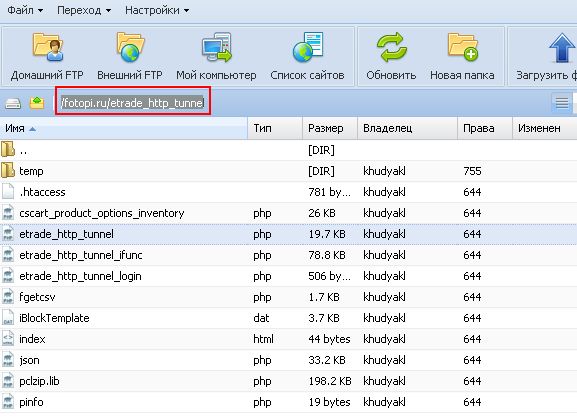Open Внешний FTP connection
Screen dimensions: 577x418
130,57
